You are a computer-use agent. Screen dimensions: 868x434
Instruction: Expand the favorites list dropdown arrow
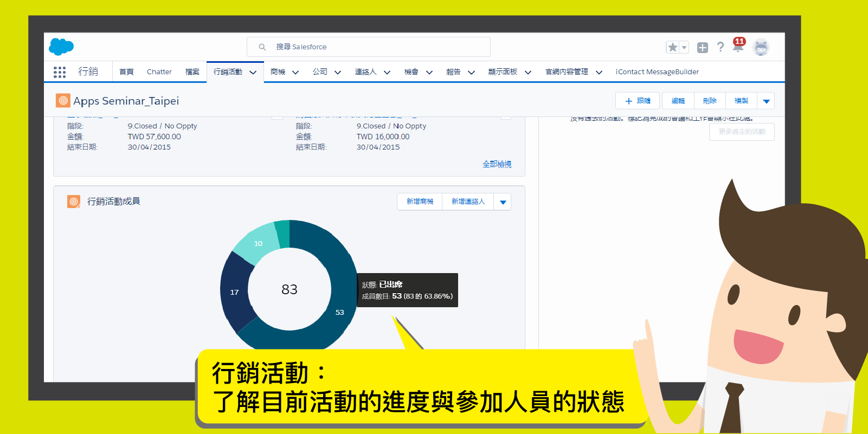tap(684, 48)
